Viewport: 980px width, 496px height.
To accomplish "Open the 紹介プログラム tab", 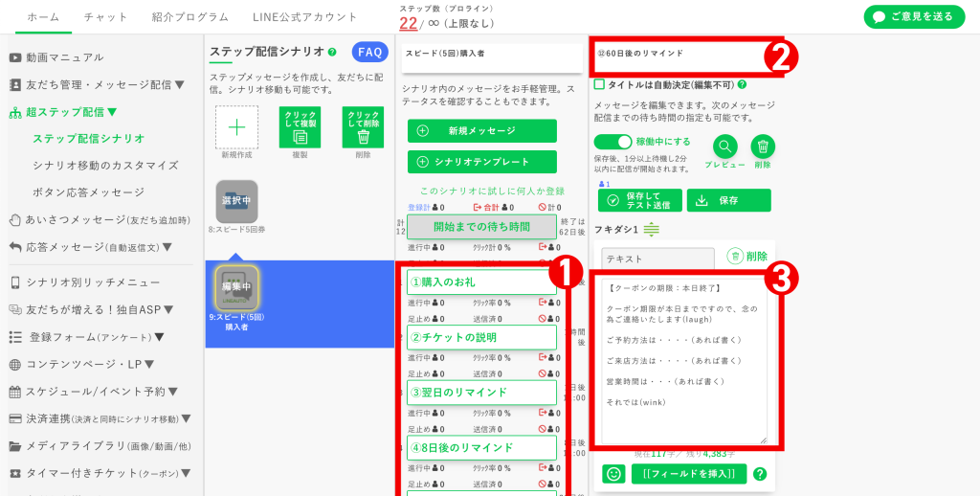I will click(190, 17).
